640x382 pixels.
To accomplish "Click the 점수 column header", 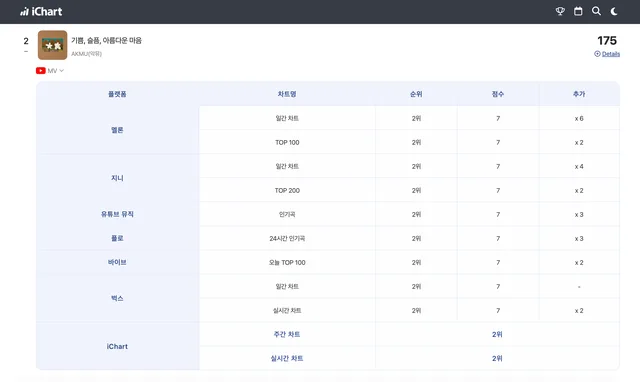I will click(x=498, y=94).
